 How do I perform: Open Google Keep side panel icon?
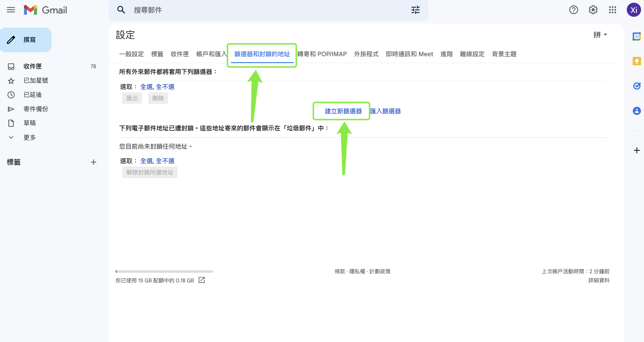[x=637, y=61]
